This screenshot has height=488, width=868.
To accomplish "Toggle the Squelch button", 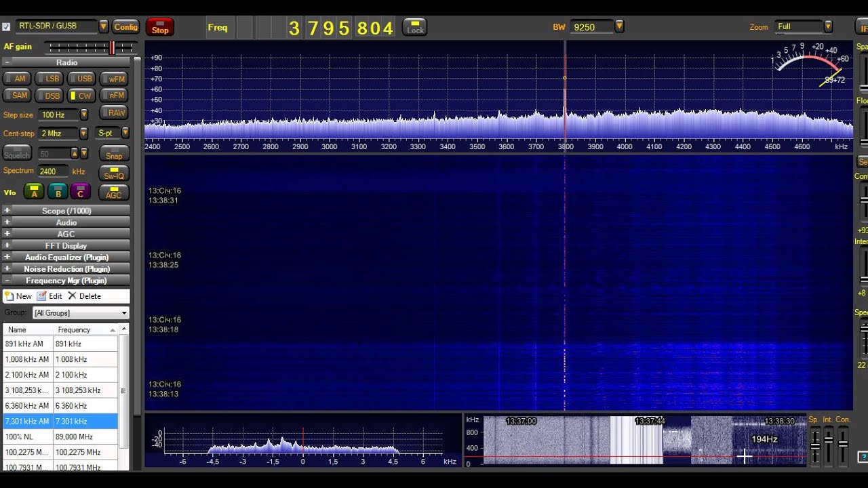I will (x=17, y=152).
